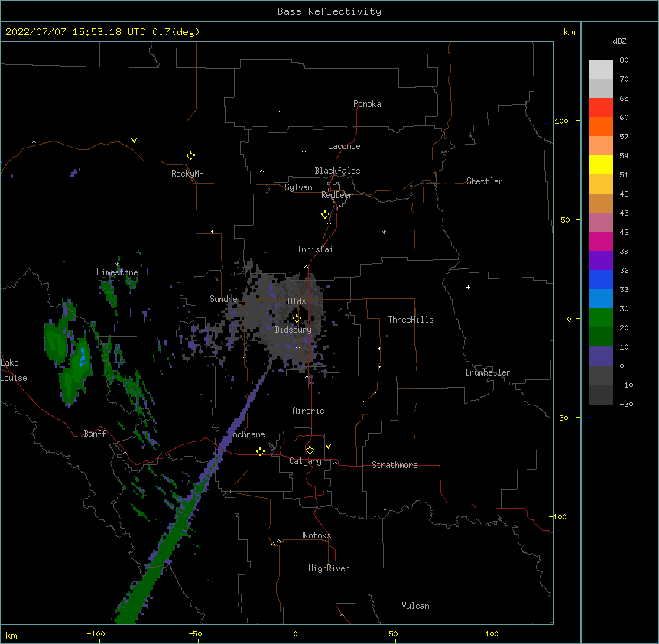
Task: Click the horizontal axis 50 km tick label
Action: 393,633
